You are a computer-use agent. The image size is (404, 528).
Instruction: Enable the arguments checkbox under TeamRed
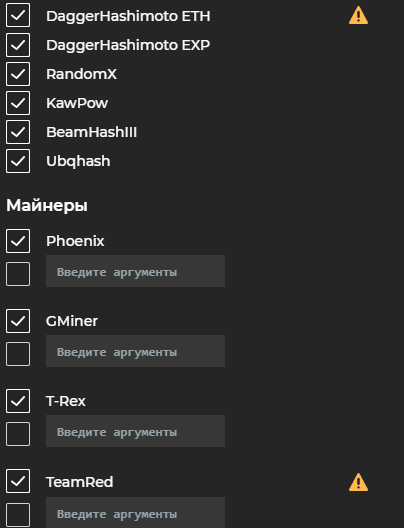18,515
